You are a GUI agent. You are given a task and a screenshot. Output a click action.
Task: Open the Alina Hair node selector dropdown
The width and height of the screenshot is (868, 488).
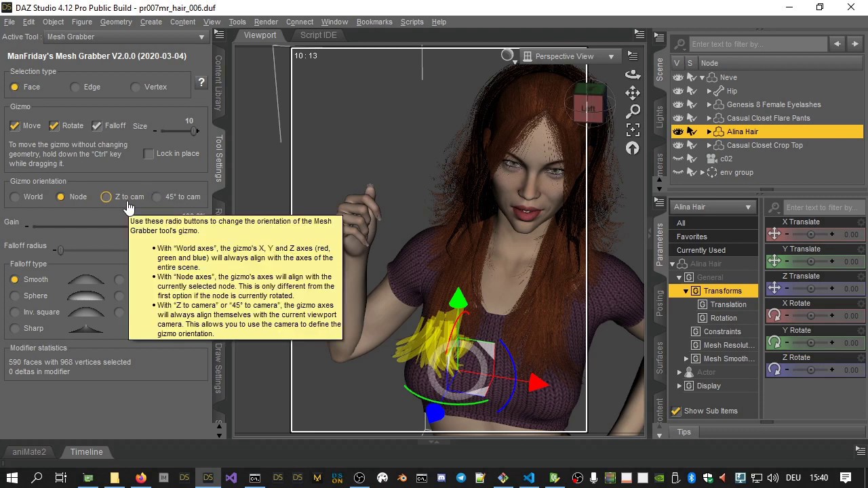click(713, 207)
